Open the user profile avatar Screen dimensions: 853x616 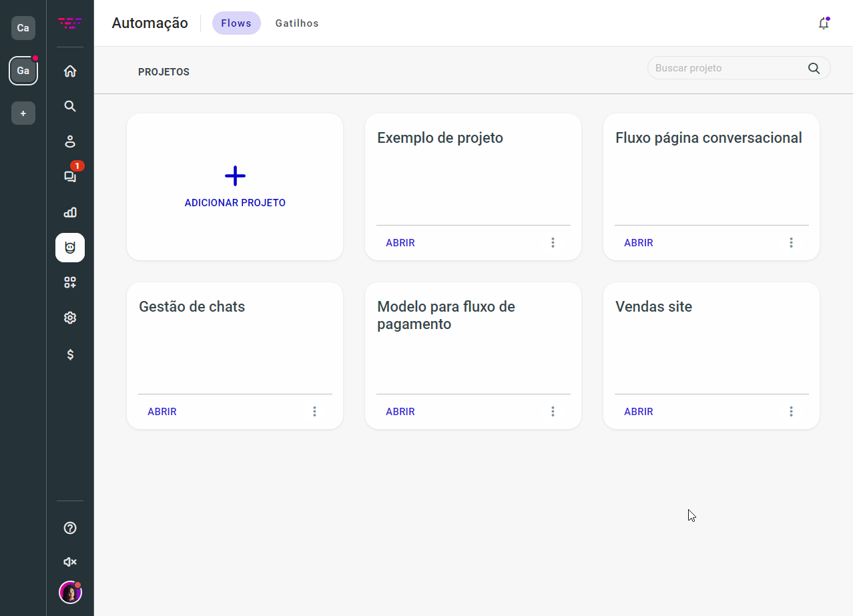click(70, 592)
